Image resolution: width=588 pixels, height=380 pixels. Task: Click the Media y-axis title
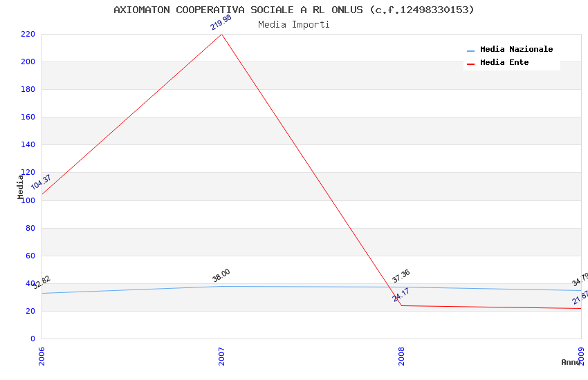[20, 187]
